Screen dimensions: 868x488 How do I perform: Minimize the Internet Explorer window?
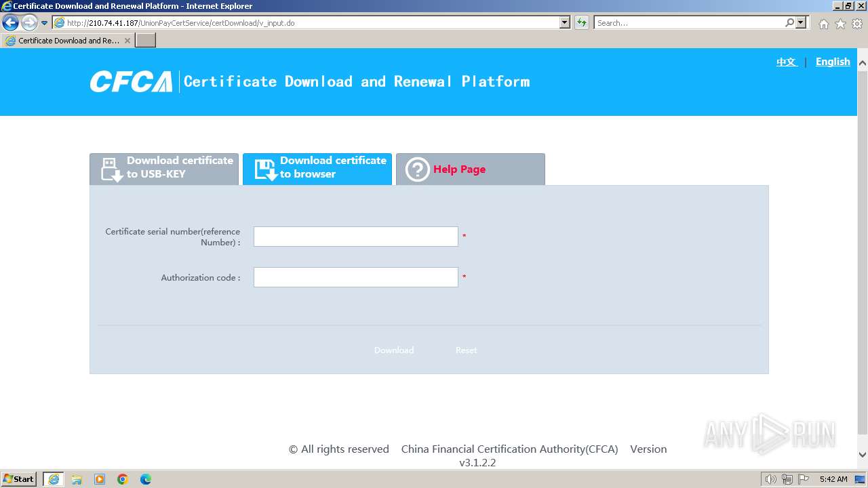(837, 6)
